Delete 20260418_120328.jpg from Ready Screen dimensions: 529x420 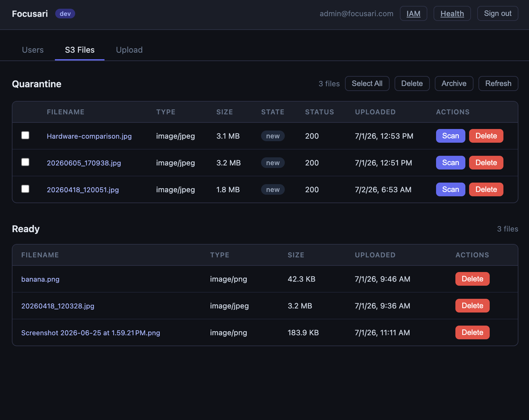coord(472,306)
